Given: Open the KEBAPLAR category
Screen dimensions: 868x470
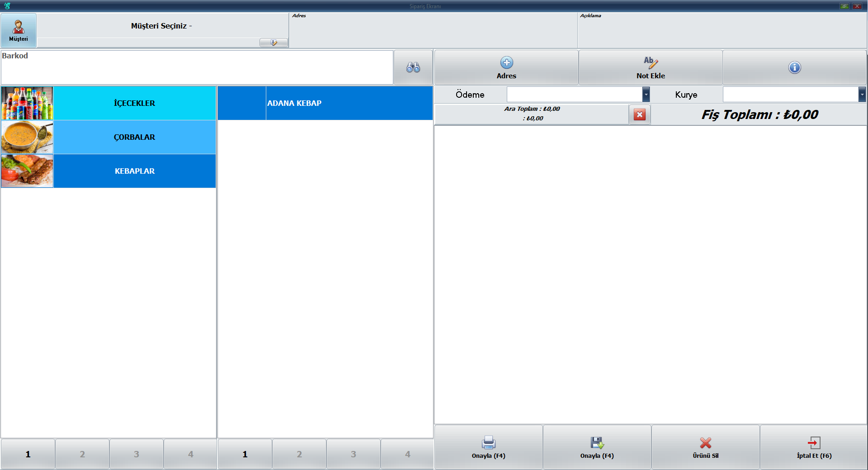Looking at the screenshot, I should [x=135, y=171].
